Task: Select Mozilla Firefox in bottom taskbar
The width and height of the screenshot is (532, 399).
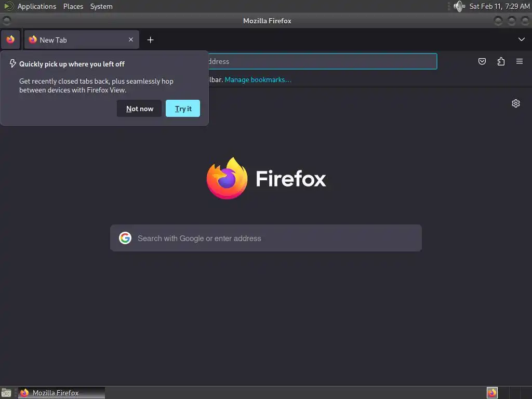Action: coord(61,393)
